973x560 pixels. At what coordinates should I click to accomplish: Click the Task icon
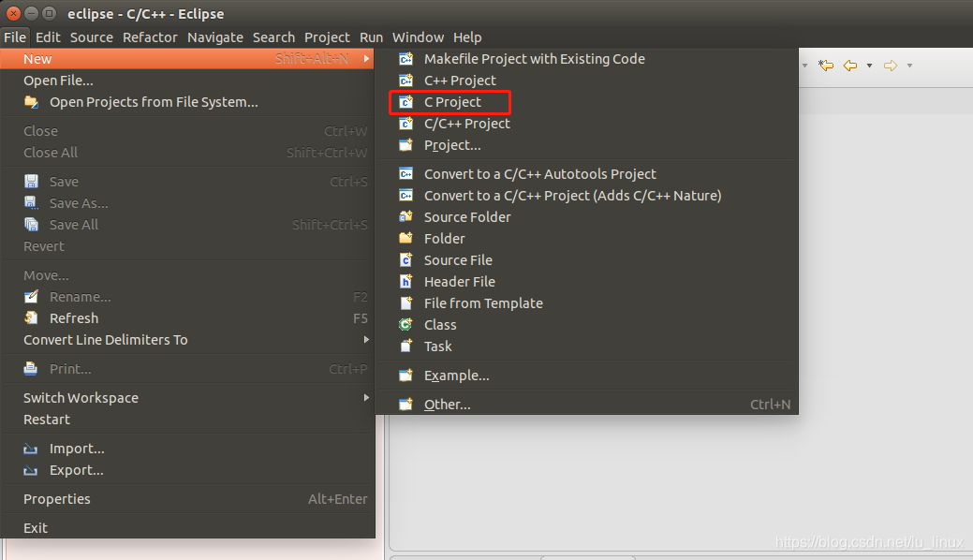point(405,346)
